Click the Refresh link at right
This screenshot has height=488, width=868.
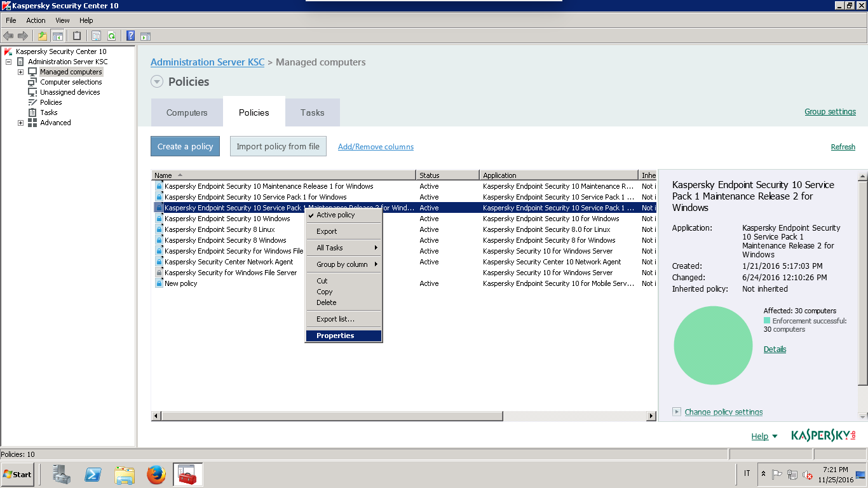(843, 147)
